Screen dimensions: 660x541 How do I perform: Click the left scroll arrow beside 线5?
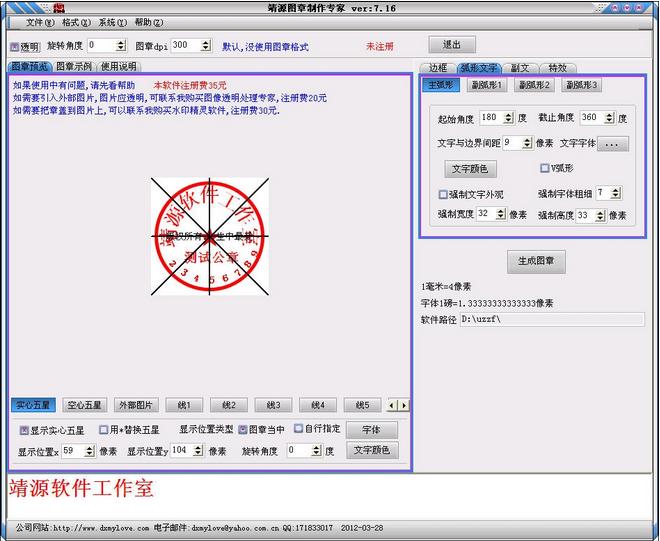(392, 405)
